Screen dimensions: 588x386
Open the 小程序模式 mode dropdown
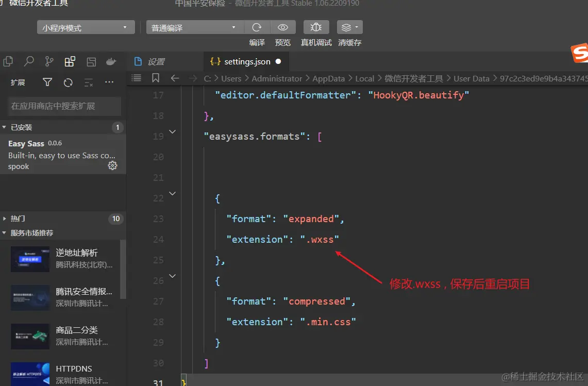coord(86,28)
